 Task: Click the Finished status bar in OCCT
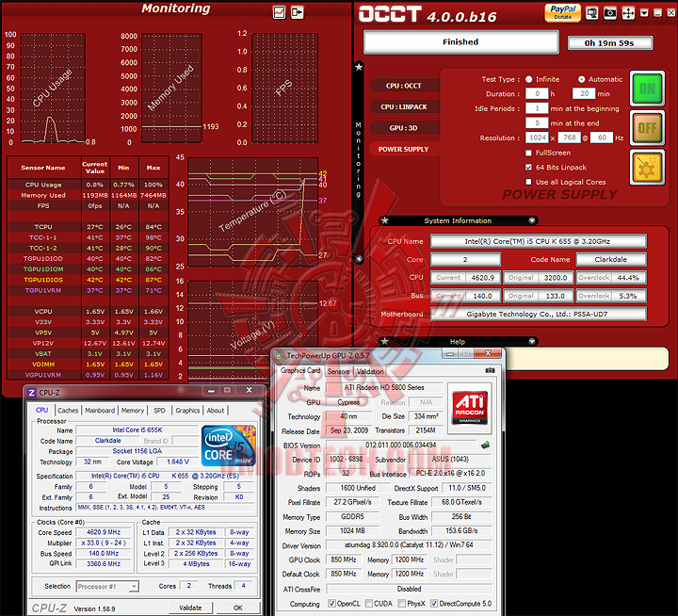coord(460,42)
